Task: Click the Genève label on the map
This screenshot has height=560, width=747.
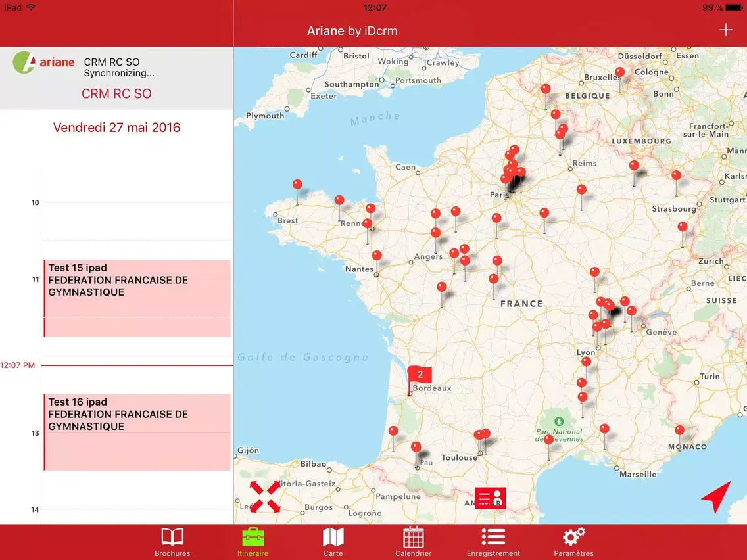Action: coord(662,332)
